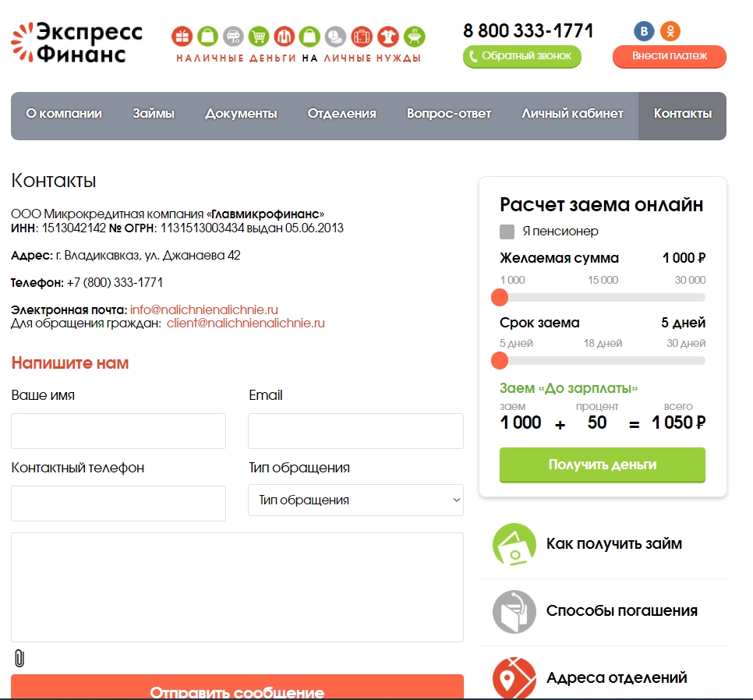The width and height of the screenshot is (753, 700).
Task: Click the Внести платеж button
Action: (670, 56)
